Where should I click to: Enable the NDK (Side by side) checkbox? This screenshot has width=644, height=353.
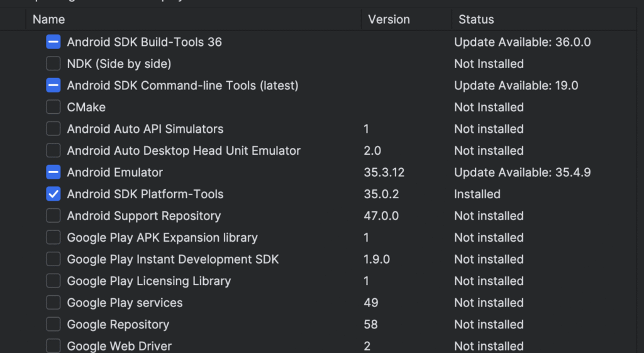[x=53, y=64]
